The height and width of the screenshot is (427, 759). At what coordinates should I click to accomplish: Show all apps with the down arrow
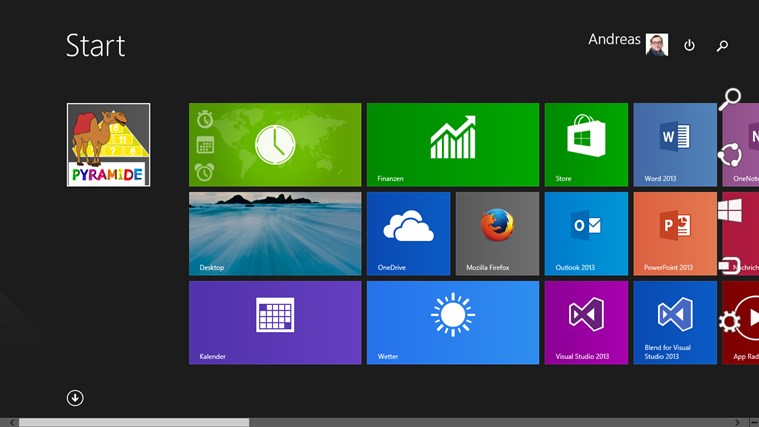point(75,398)
